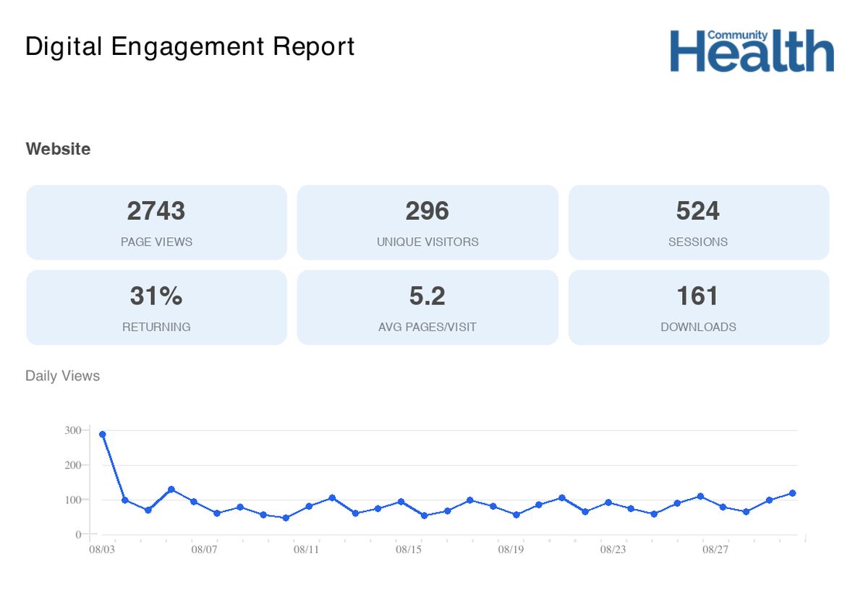The height and width of the screenshot is (598, 868).
Task: Open the 524 Sessions card
Action: [699, 222]
